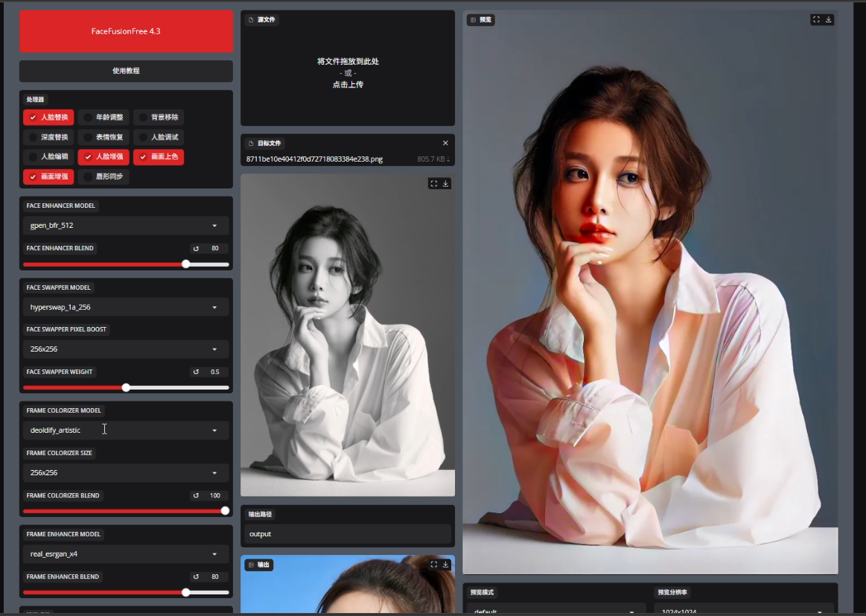Uncheck the 画面上色 processor
This screenshot has width=866, height=616.
click(144, 157)
